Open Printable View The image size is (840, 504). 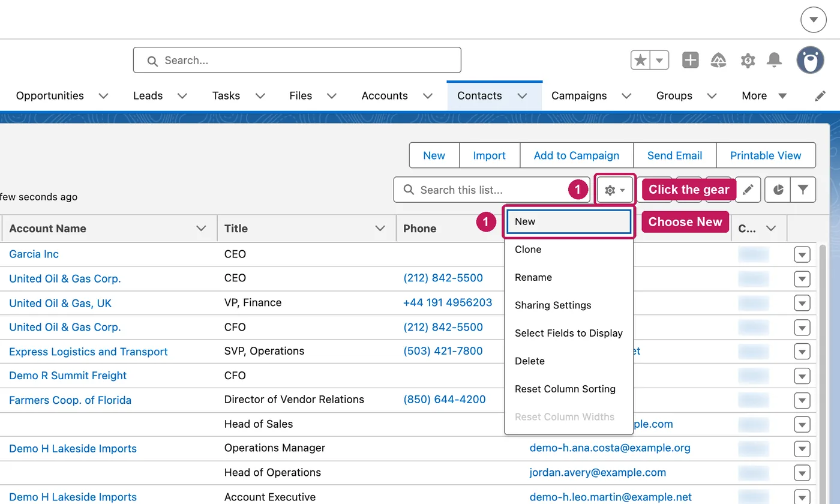[766, 155]
